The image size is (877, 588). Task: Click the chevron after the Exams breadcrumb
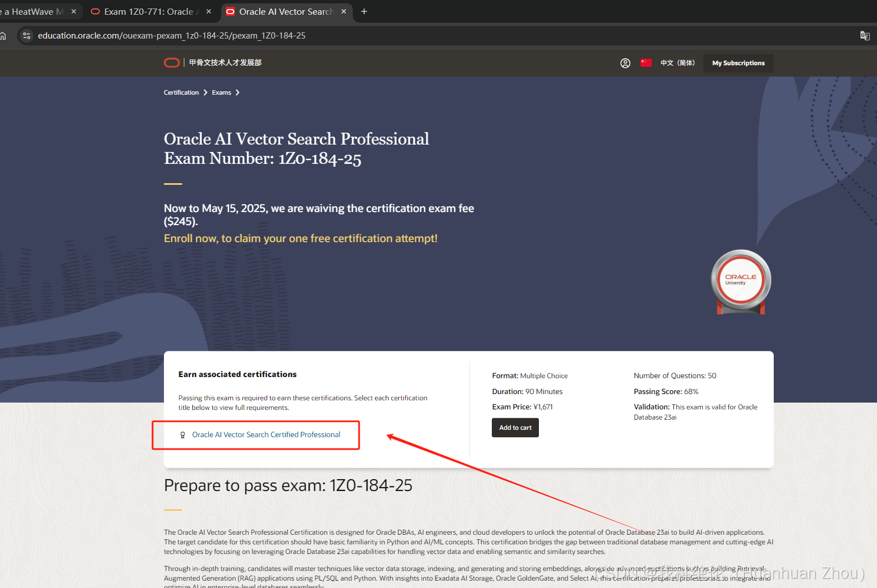[238, 92]
